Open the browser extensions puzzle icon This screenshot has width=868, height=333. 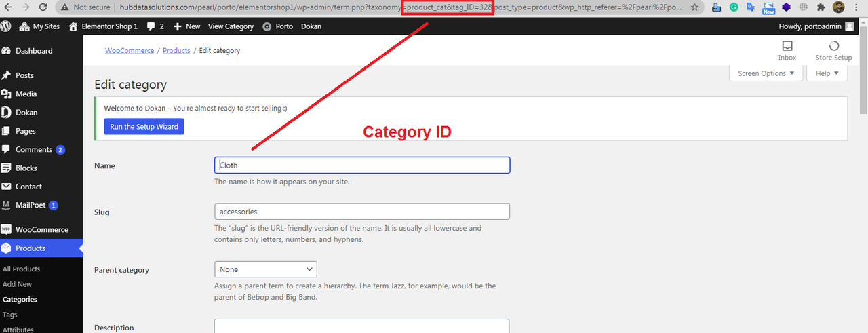pos(821,7)
